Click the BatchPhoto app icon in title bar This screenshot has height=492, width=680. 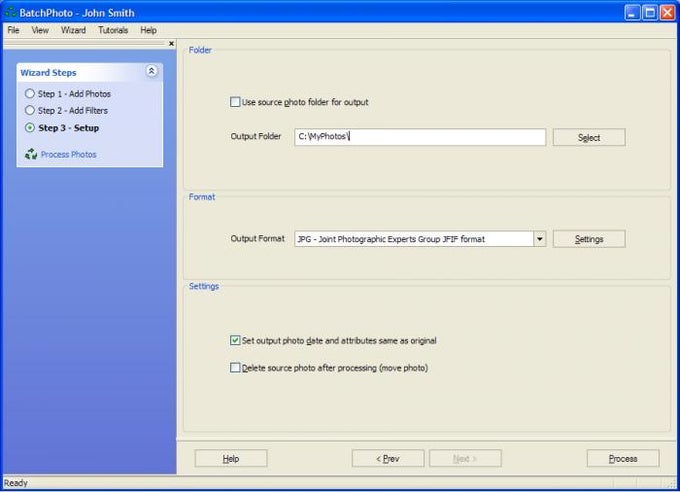(x=10, y=12)
